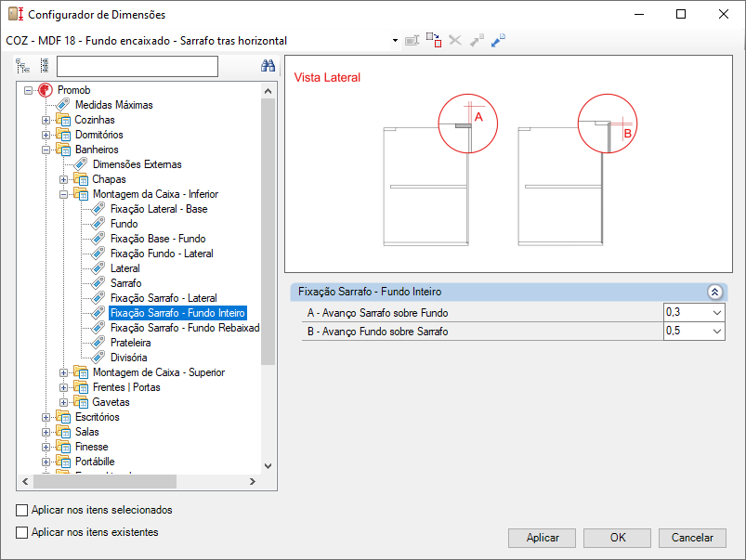Image resolution: width=746 pixels, height=560 pixels.
Task: Check Aplicar nos itens existentes
Action: pyautogui.click(x=22, y=532)
